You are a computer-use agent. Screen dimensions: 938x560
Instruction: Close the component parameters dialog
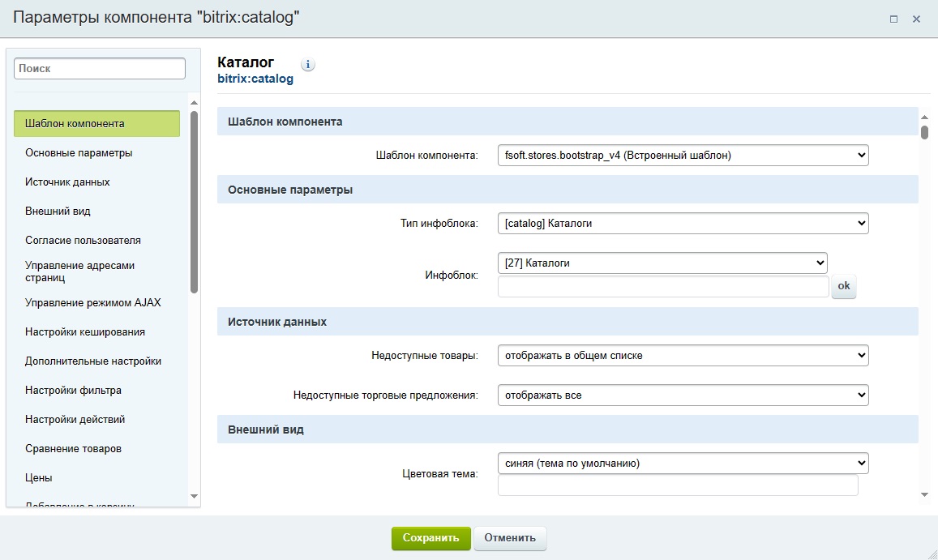pos(916,19)
